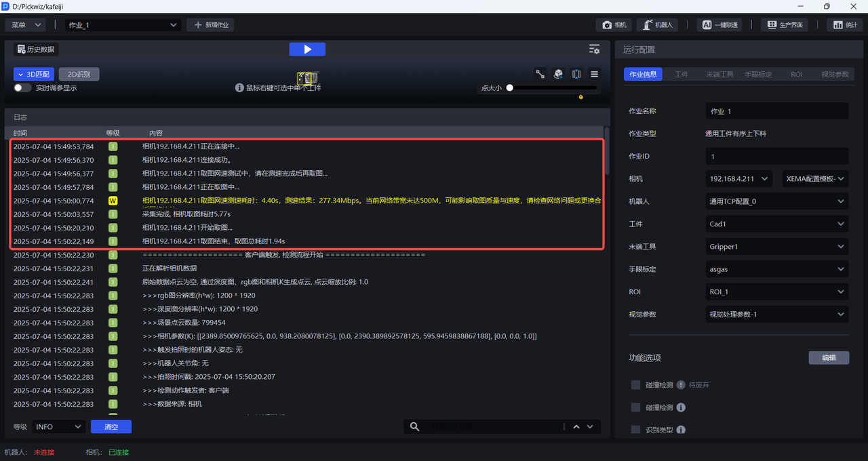
Task: Click the clear log (清空) button
Action: (x=111, y=426)
